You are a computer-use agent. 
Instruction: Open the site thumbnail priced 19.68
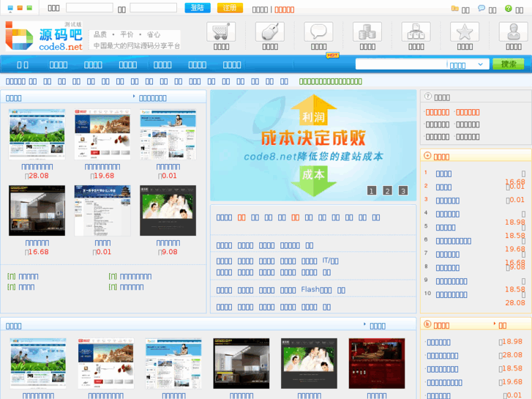click(102, 135)
